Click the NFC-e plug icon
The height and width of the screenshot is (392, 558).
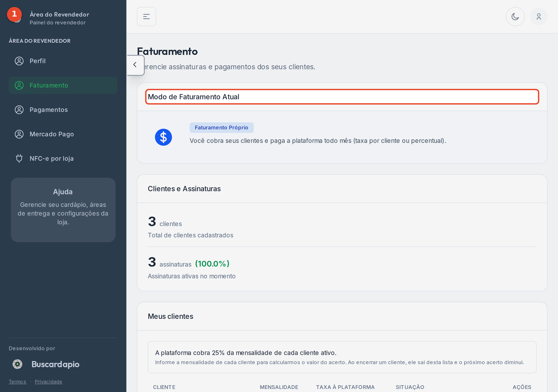point(19,159)
